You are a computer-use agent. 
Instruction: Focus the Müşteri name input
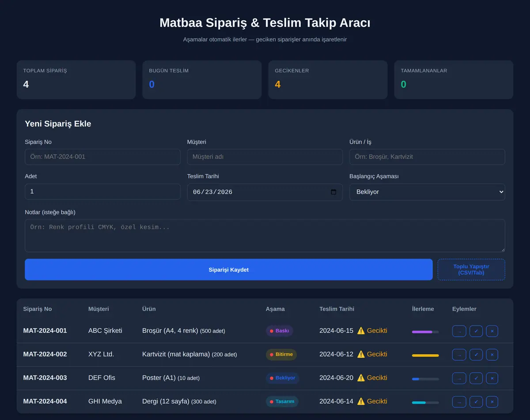[265, 157]
